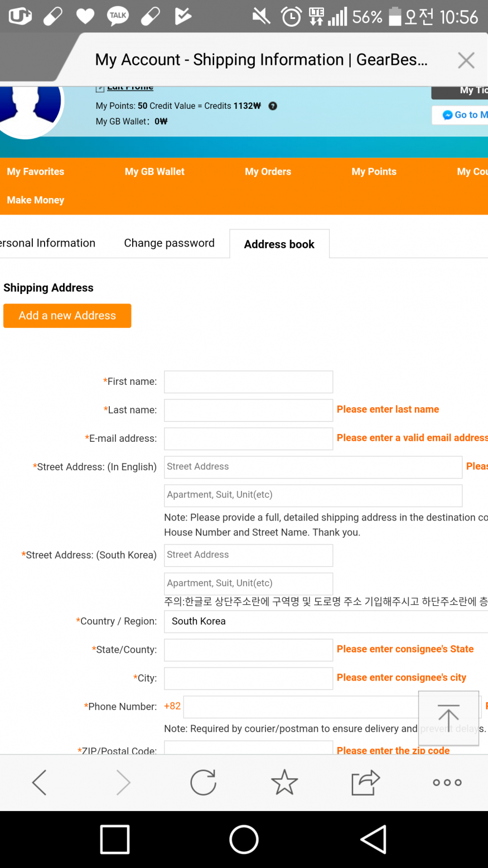
Task: Bookmark the page with the star icon
Action: click(284, 782)
